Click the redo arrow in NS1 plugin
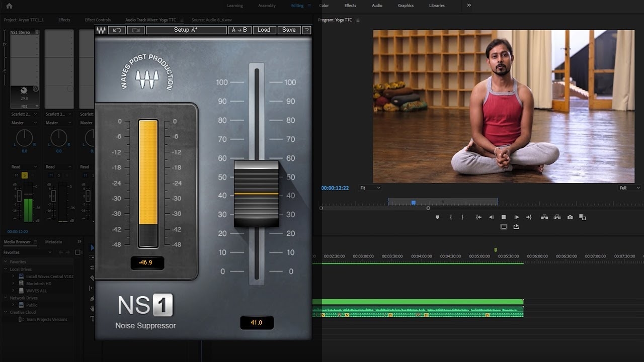Viewport: 644px width, 362px height. click(136, 30)
